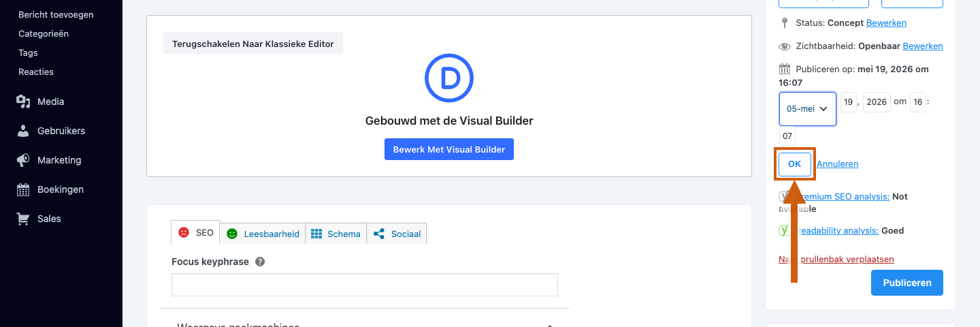Open the month dropdown showing 05-mei
980x327 pixels.
pos(808,109)
